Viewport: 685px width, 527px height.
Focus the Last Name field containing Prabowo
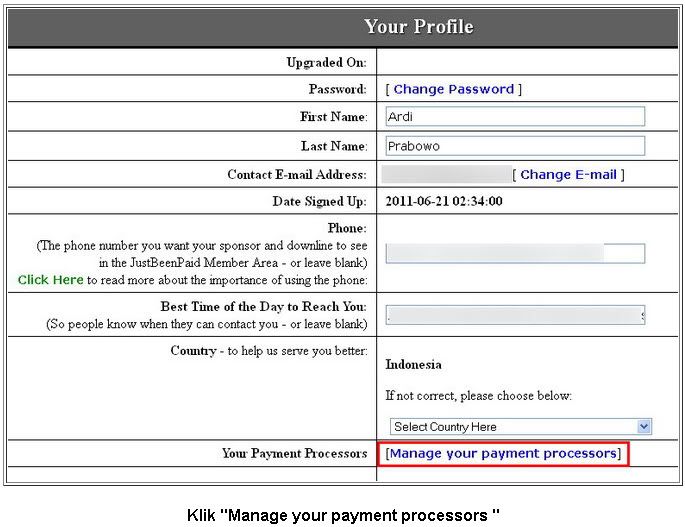pos(514,146)
